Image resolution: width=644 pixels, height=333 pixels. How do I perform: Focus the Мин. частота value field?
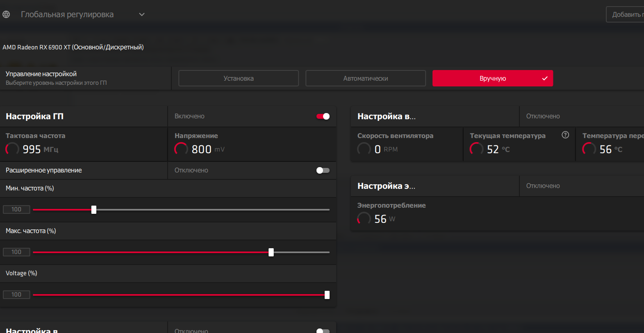[x=16, y=210]
